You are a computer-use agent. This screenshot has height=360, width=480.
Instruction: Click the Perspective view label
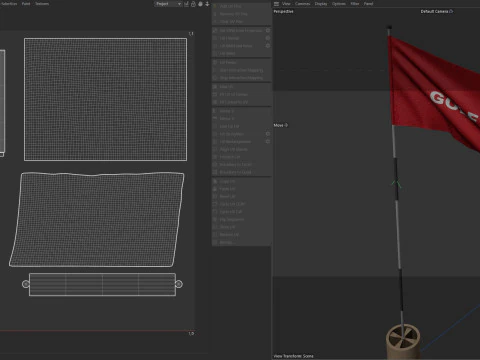283,11
